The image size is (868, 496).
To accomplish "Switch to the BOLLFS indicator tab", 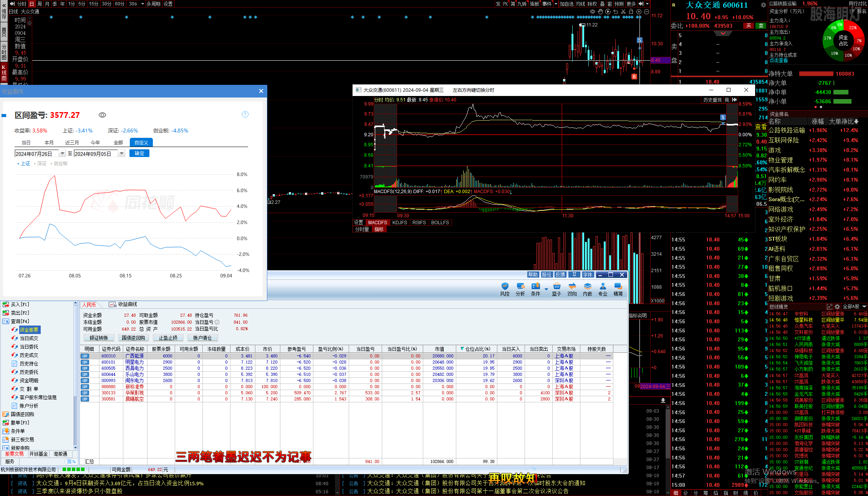I will pyautogui.click(x=440, y=223).
